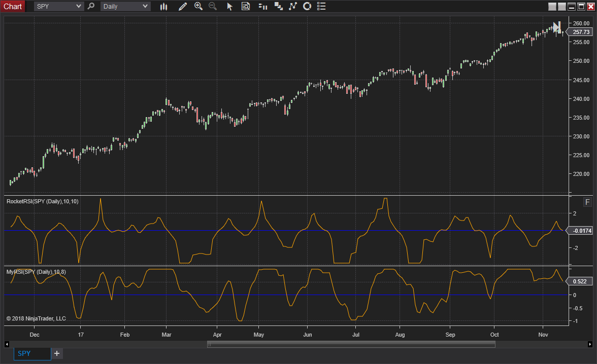Click the zoom in magnifier
The height and width of the screenshot is (364, 597).
(198, 7)
